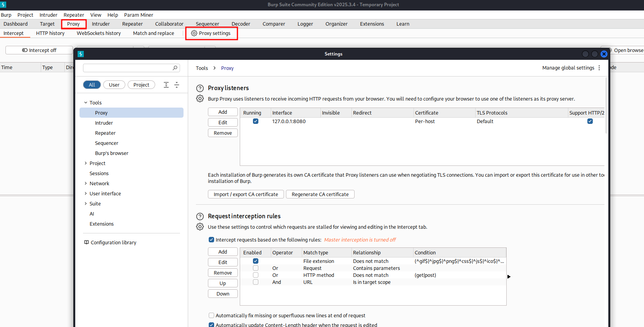644x327 pixels.
Task: Uncheck Intercept requests based on following rules
Action: [211, 240]
